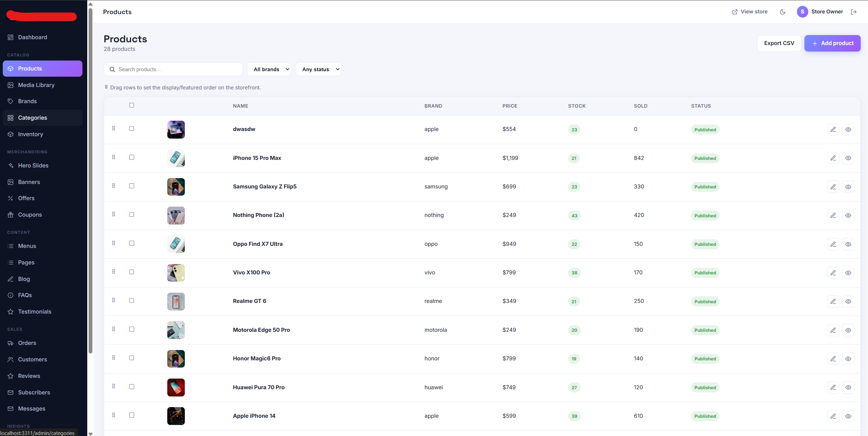Click the Export CSV button
Image resolution: width=868 pixels, height=436 pixels.
tap(779, 43)
